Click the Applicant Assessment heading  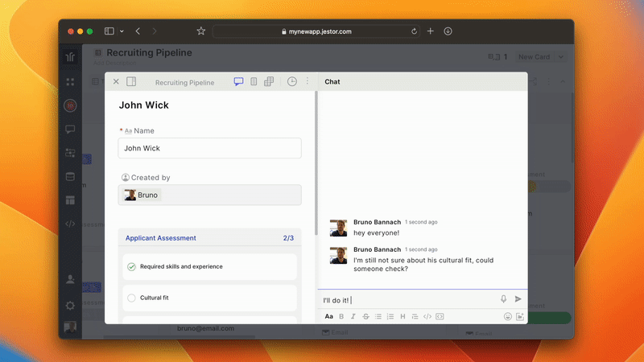point(161,238)
